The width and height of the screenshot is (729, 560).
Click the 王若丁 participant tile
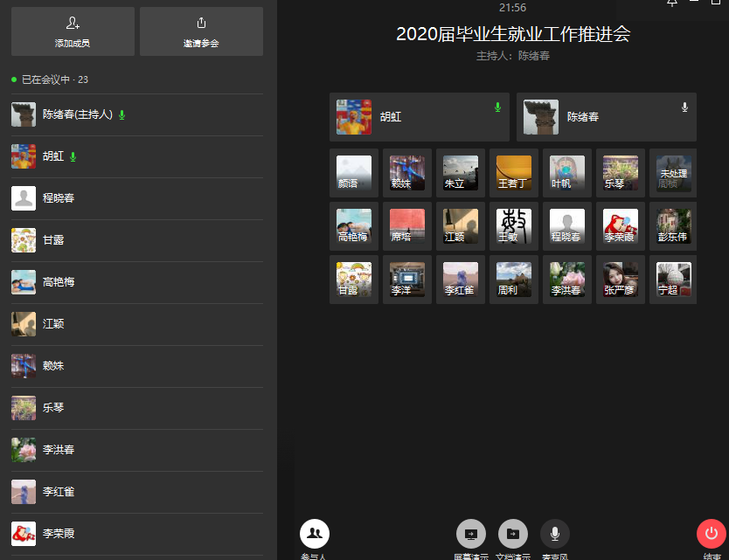pos(513,173)
